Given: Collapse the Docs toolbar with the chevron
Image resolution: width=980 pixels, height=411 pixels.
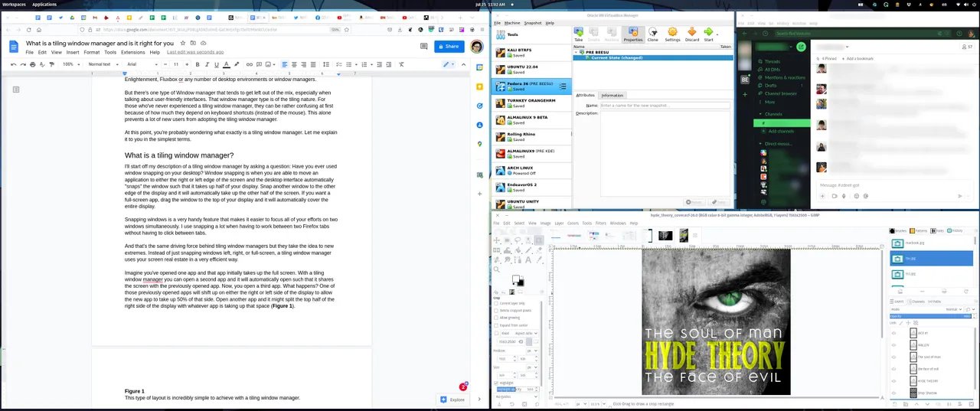Looking at the screenshot, I should click(x=463, y=64).
